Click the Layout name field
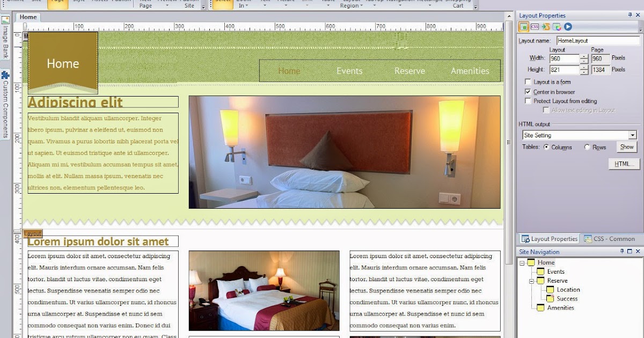The image size is (644, 338). pyautogui.click(x=598, y=41)
